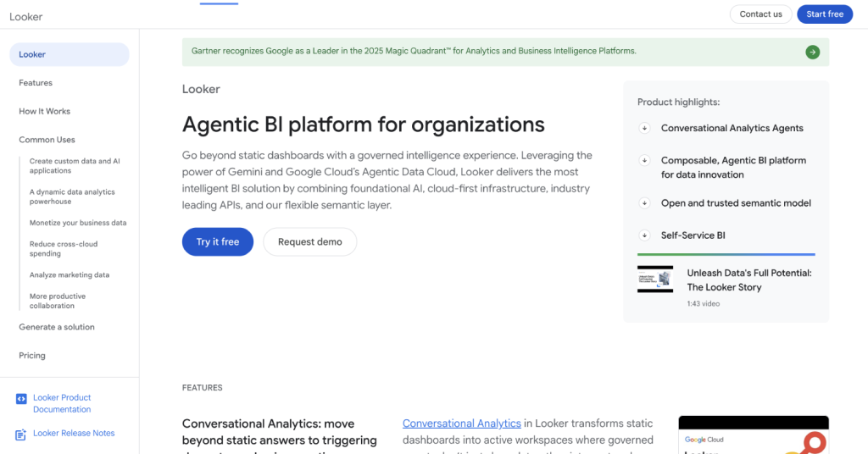Screen dimensions: 868x454
Task: Click the Try it free button
Action: click(x=218, y=241)
